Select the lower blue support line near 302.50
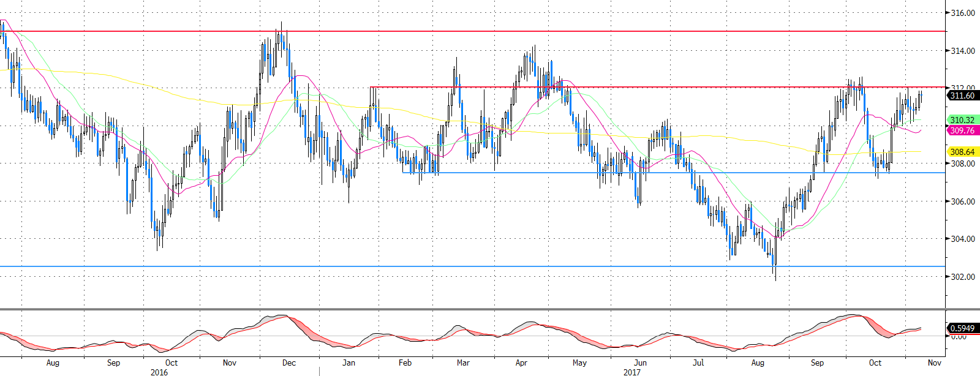The width and height of the screenshot is (980, 376). click(473, 266)
